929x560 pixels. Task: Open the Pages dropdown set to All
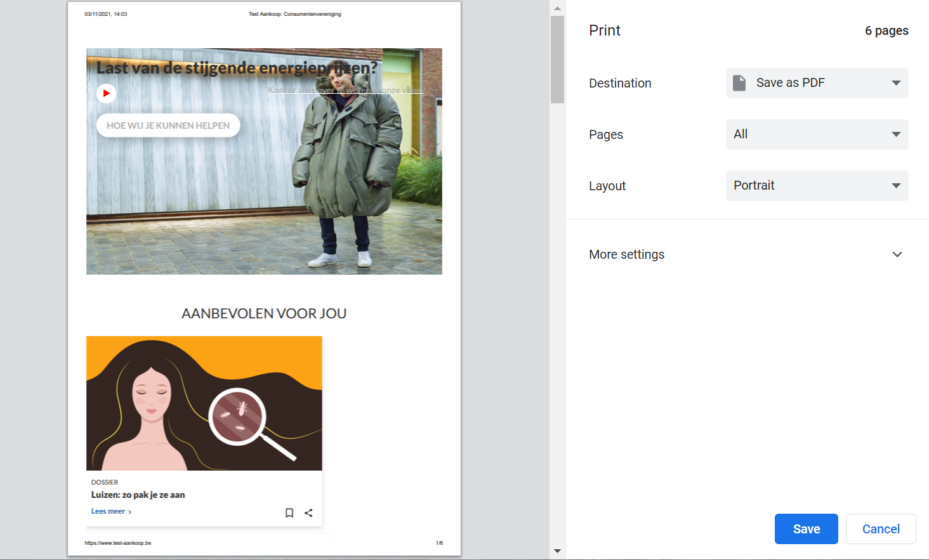(x=817, y=134)
